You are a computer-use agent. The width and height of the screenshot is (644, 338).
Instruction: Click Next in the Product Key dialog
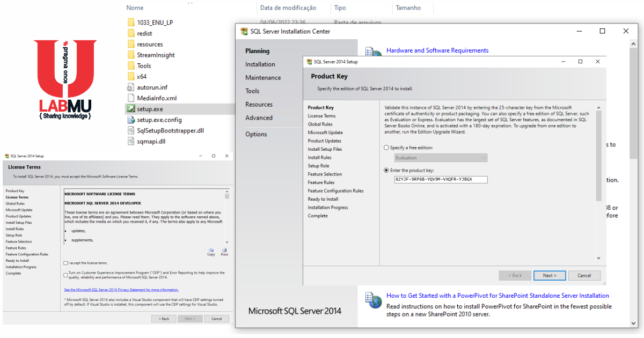(550, 275)
